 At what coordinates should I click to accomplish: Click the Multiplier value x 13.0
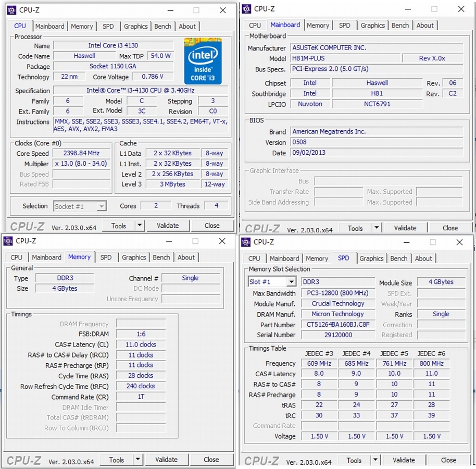point(81,164)
